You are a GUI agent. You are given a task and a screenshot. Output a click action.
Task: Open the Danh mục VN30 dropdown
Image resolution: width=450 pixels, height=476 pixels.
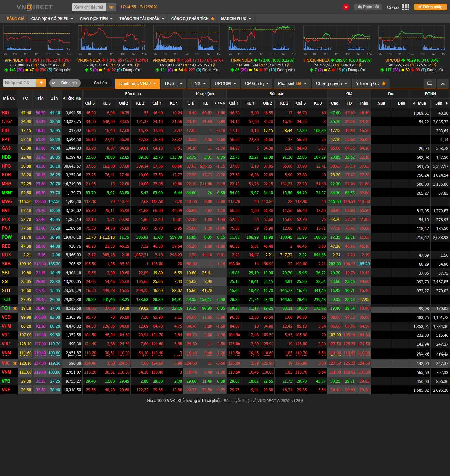(x=137, y=84)
